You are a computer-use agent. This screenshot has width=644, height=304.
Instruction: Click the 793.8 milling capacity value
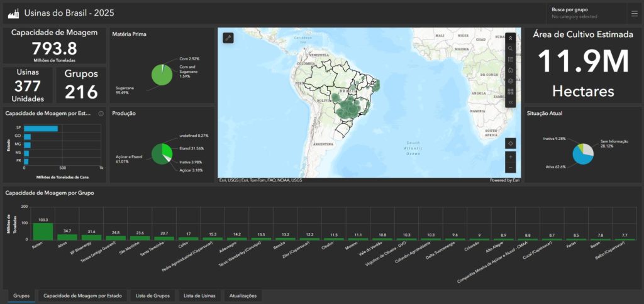(x=55, y=49)
